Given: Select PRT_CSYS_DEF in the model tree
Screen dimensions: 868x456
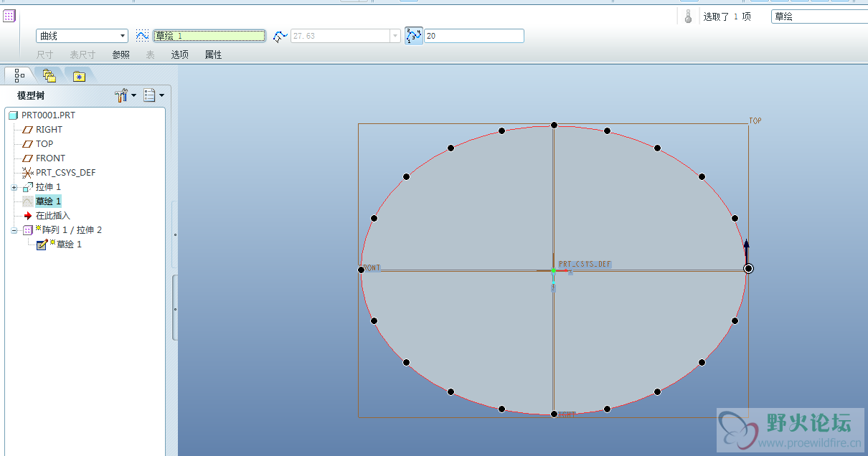Looking at the screenshot, I should pyautogui.click(x=65, y=173).
